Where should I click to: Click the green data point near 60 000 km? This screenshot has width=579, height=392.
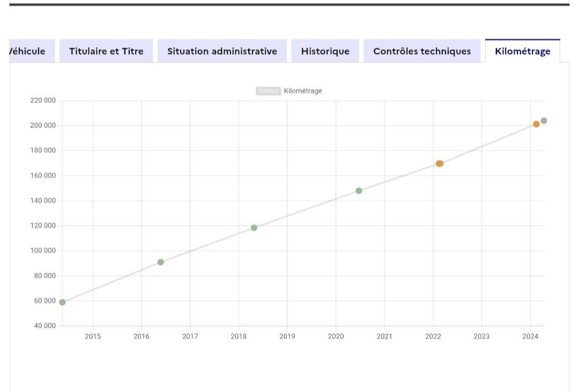62,302
